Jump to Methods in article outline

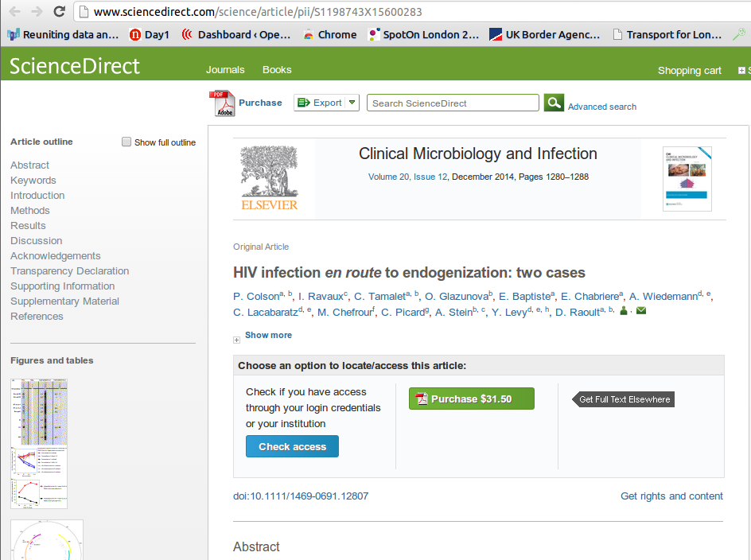pos(30,211)
